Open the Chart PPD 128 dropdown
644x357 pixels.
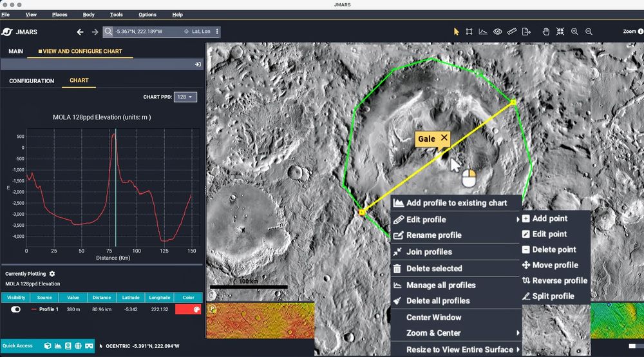tap(185, 97)
